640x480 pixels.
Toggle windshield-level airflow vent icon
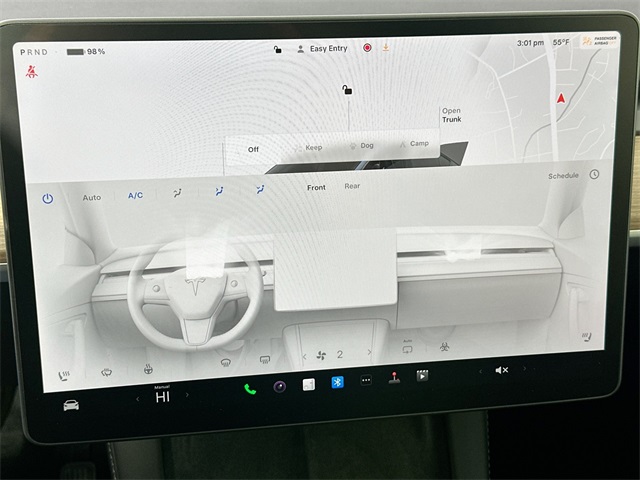coord(177,193)
